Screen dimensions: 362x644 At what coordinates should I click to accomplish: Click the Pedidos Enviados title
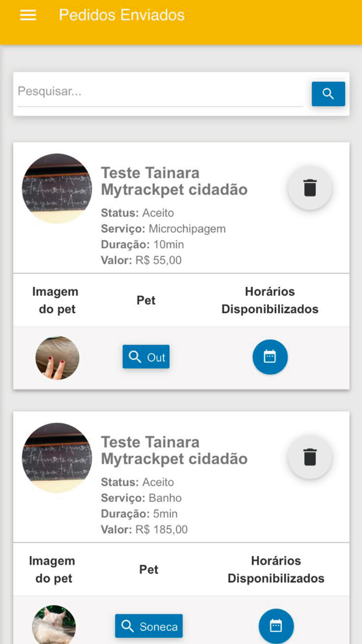[x=122, y=15]
